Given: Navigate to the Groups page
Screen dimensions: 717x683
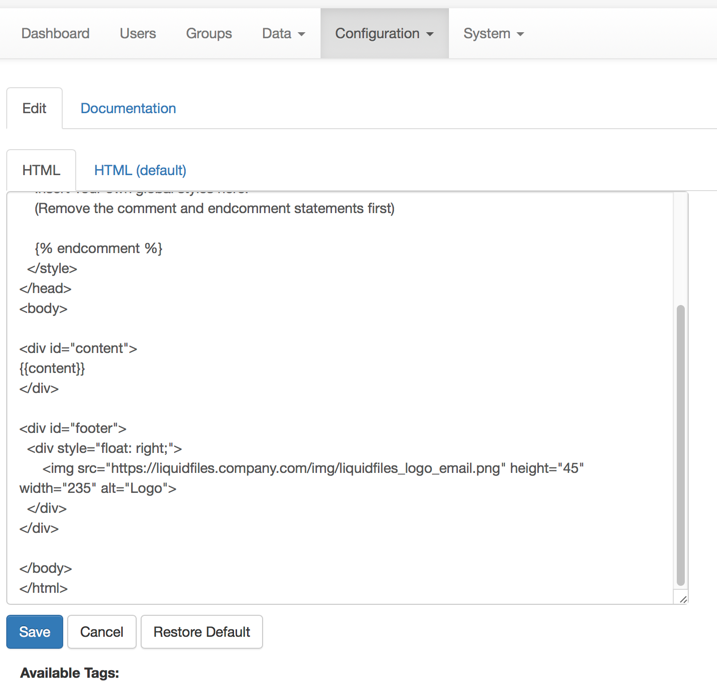Looking at the screenshot, I should point(208,33).
